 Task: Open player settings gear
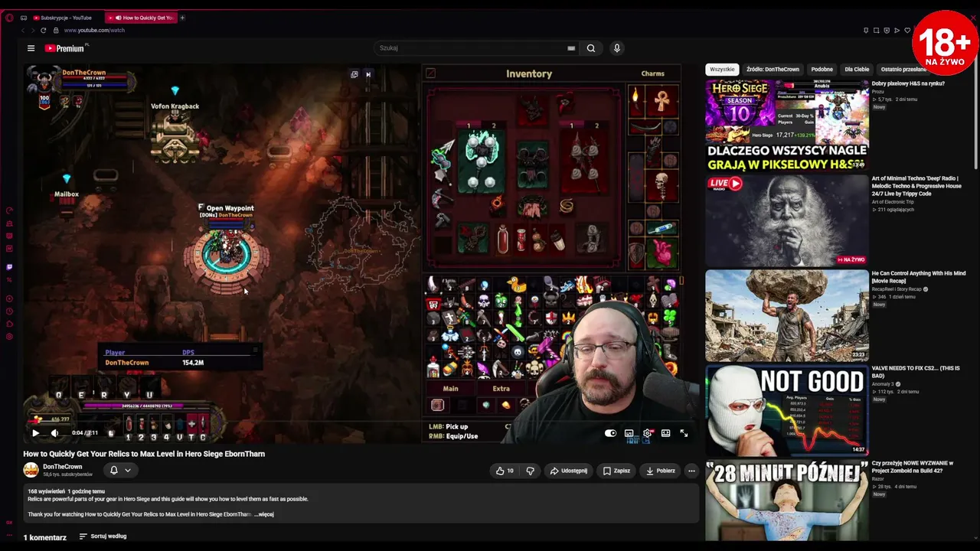648,433
